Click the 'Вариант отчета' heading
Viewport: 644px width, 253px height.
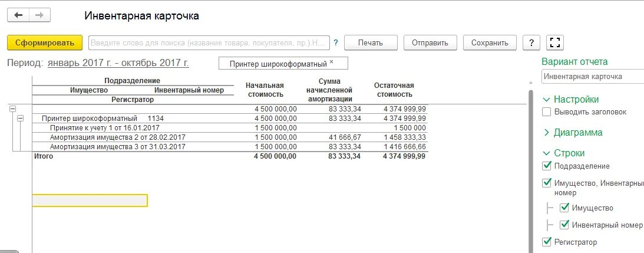(574, 62)
